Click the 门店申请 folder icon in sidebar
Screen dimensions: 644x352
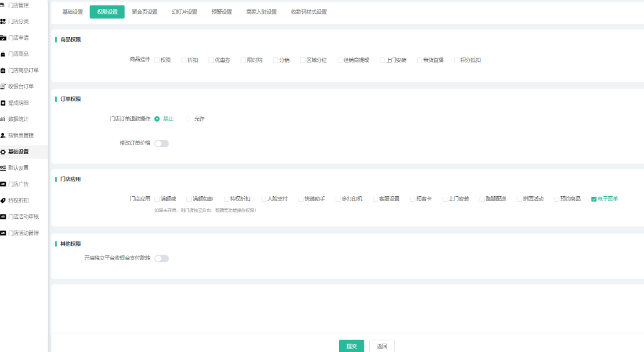tap(3, 38)
